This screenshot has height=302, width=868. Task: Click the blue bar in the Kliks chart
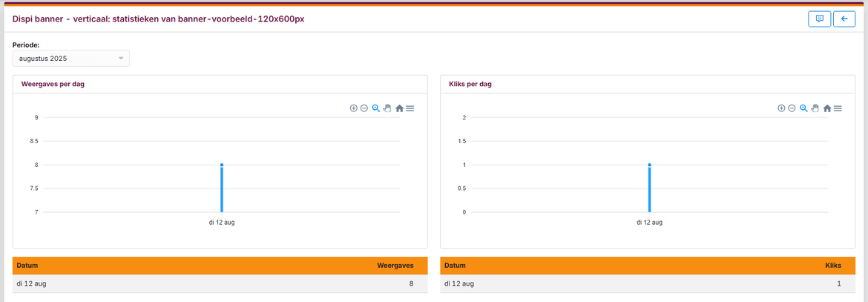(x=649, y=189)
